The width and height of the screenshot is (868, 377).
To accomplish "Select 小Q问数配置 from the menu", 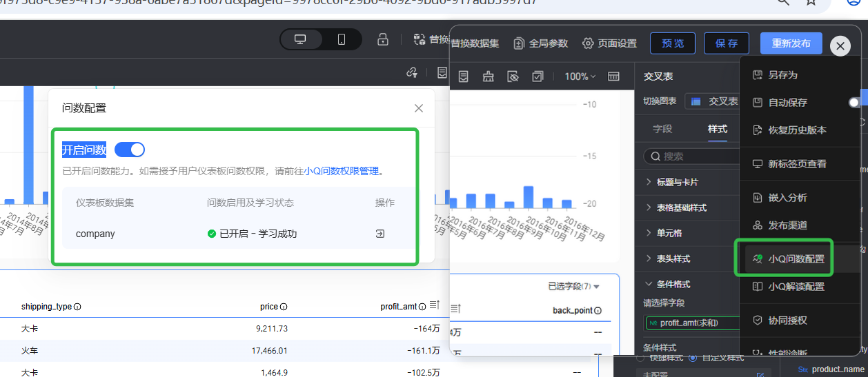I will click(x=796, y=259).
